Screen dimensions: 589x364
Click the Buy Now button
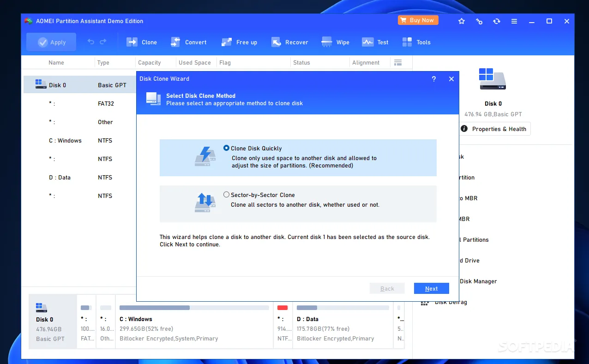[x=418, y=20]
